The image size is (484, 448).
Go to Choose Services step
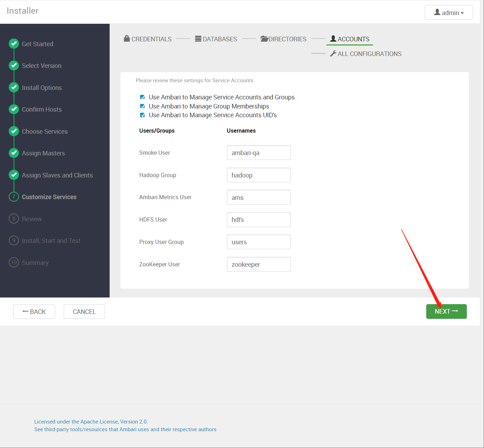(45, 131)
